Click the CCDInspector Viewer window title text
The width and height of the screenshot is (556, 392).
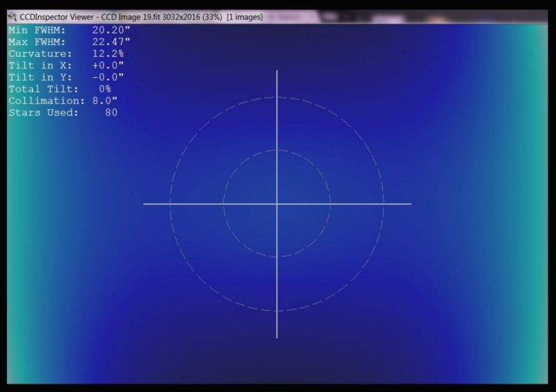141,17
